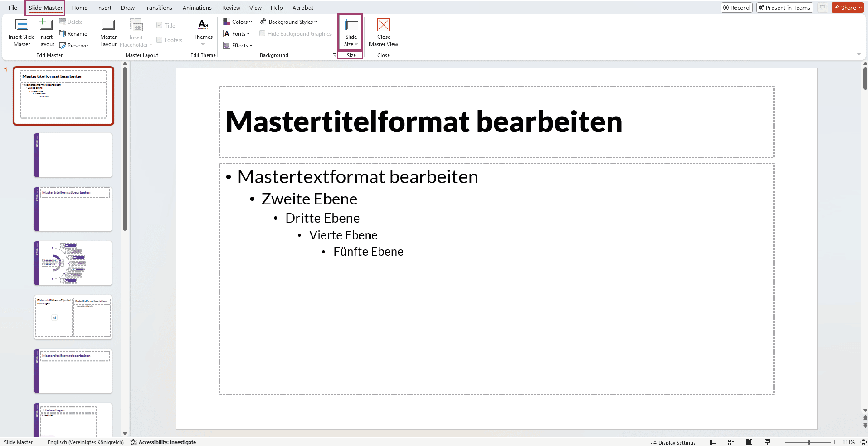868x446 pixels.
Task: Open the Themes gallery
Action: [x=203, y=32]
